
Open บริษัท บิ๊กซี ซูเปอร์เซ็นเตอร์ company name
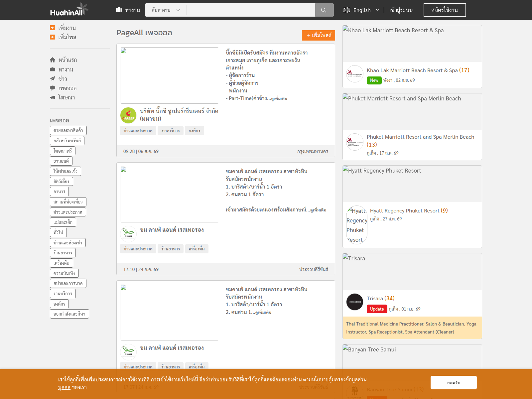click(x=179, y=115)
